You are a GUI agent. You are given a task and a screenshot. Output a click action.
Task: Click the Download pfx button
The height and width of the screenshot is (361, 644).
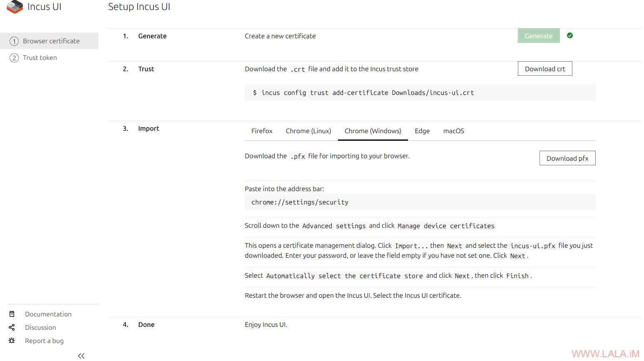pyautogui.click(x=567, y=159)
